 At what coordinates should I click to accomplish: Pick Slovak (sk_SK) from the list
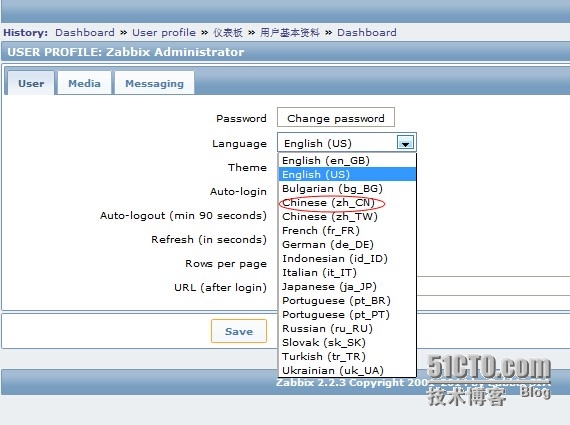pyautogui.click(x=347, y=342)
